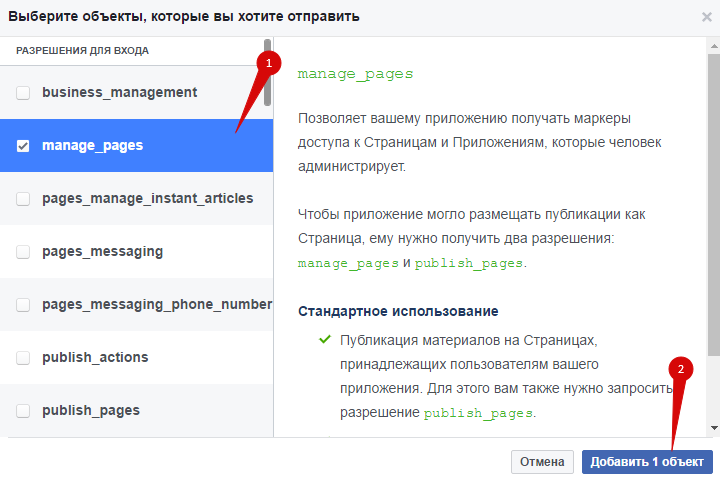
Task: Tick the publish_pages checkbox in the list
Action: point(23,411)
